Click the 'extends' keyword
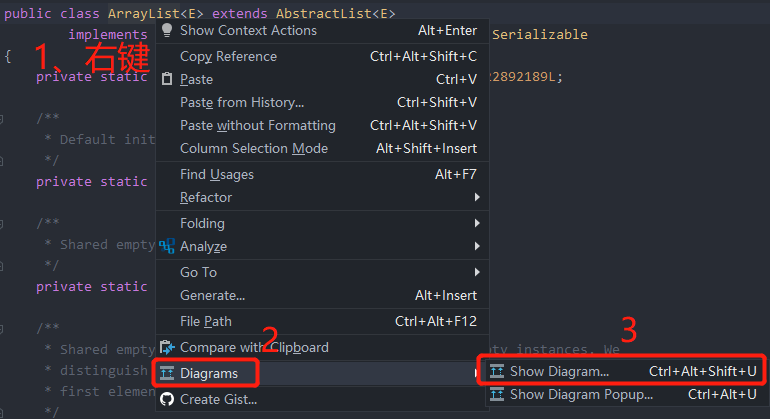The image size is (770, 419). click(x=240, y=13)
